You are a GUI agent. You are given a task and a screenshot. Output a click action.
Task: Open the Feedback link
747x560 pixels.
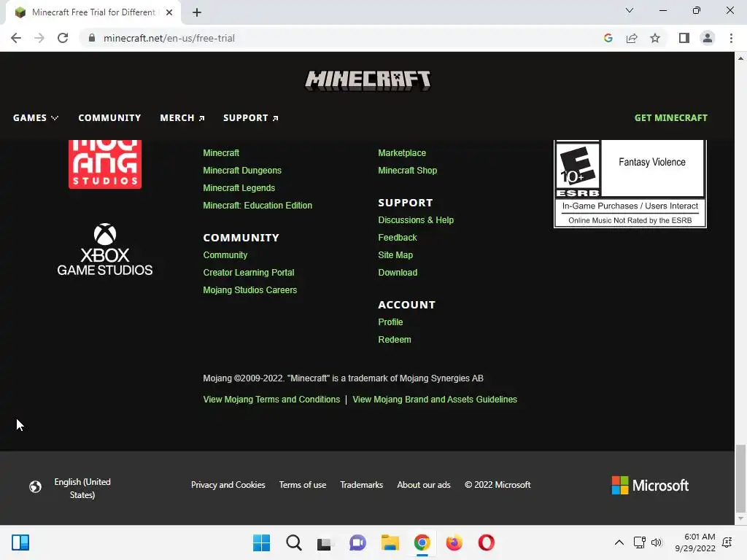pos(398,238)
